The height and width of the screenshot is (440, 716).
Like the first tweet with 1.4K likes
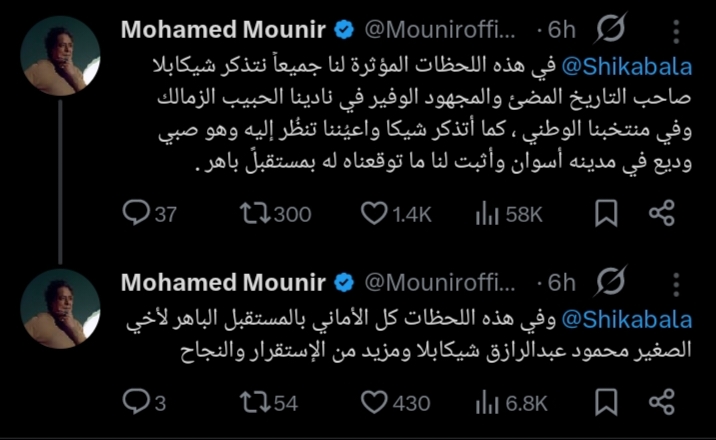click(x=373, y=213)
